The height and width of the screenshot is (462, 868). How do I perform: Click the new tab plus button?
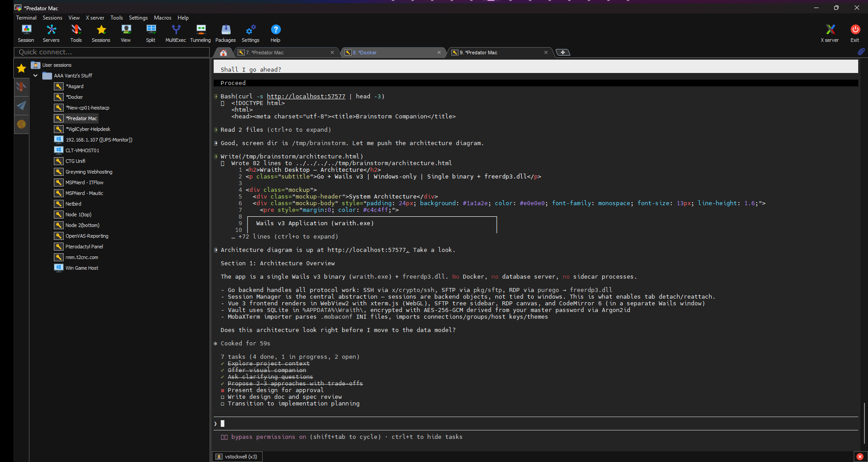click(563, 53)
